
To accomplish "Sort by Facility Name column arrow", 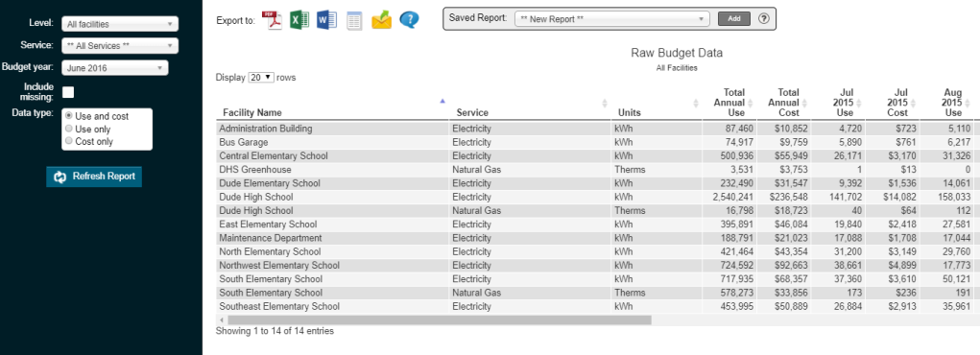I will (442, 101).
